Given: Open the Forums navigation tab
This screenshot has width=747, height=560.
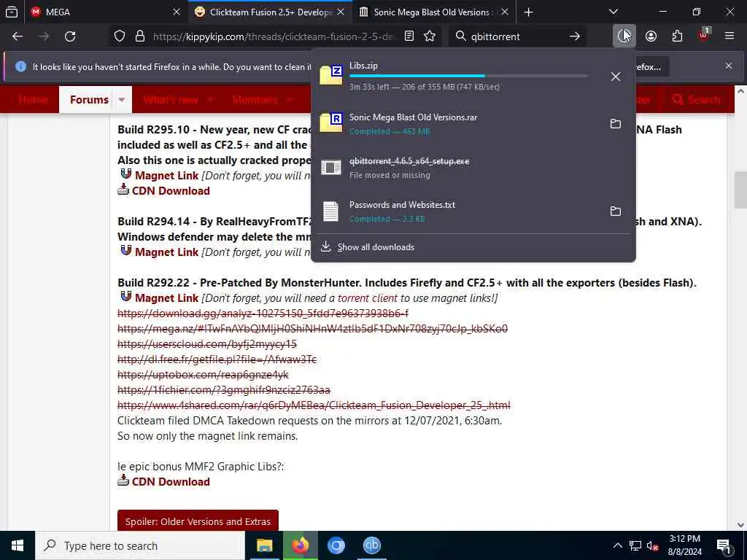Looking at the screenshot, I should (x=89, y=99).
